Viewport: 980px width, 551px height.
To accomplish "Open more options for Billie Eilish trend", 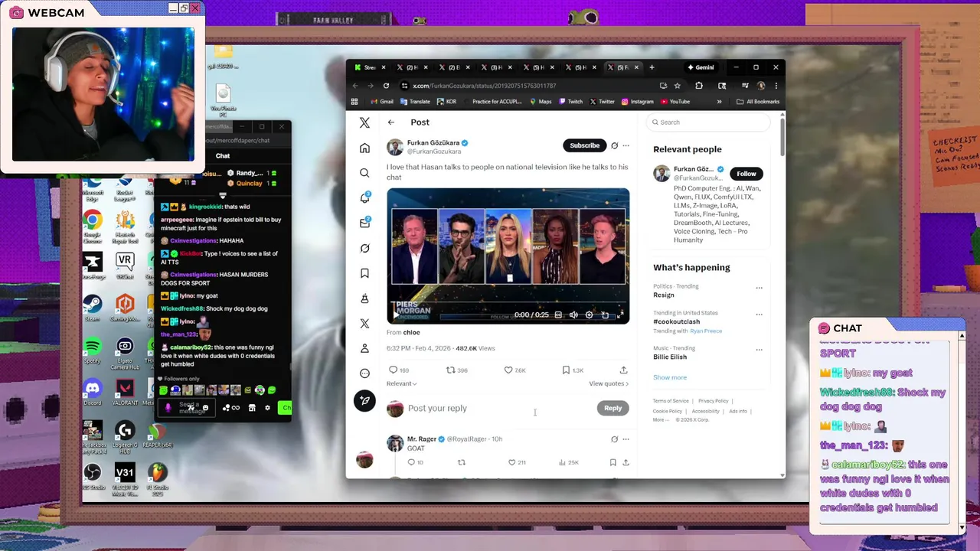I will [x=759, y=349].
